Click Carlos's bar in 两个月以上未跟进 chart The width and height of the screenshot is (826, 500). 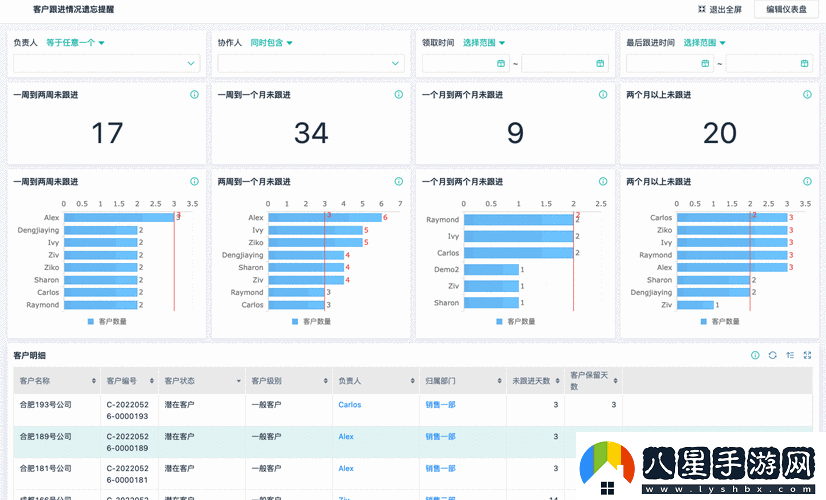(732, 218)
